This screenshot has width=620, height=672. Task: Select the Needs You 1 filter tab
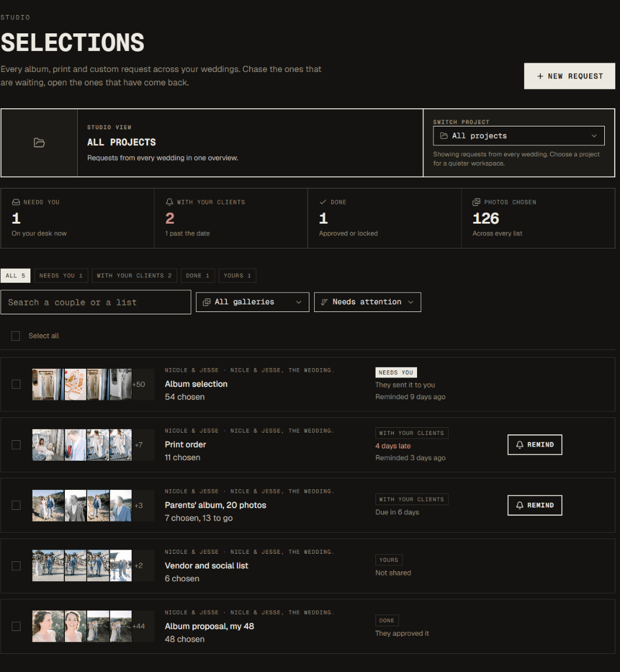(x=61, y=276)
